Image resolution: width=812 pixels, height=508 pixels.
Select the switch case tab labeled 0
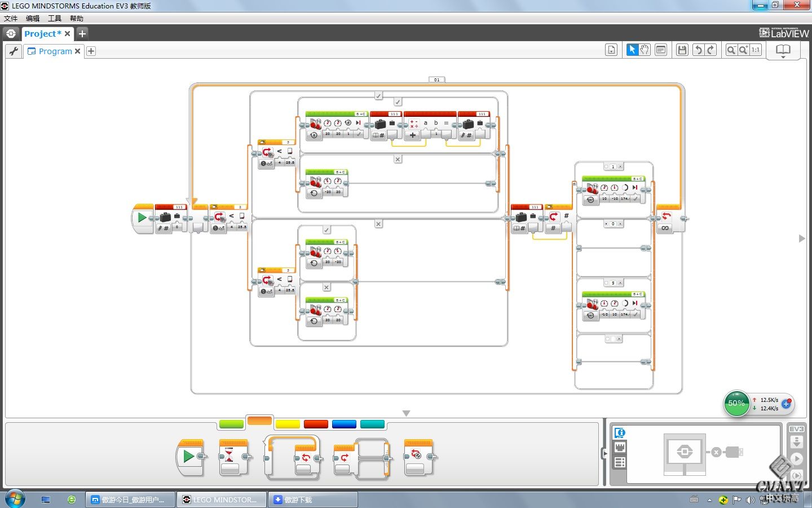[x=613, y=224]
